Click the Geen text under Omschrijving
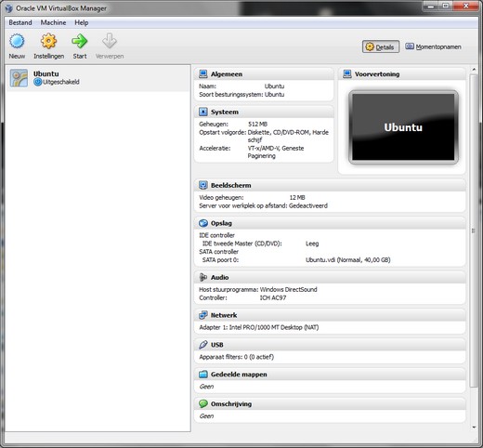Screen dimensions: 483x448 [206, 415]
